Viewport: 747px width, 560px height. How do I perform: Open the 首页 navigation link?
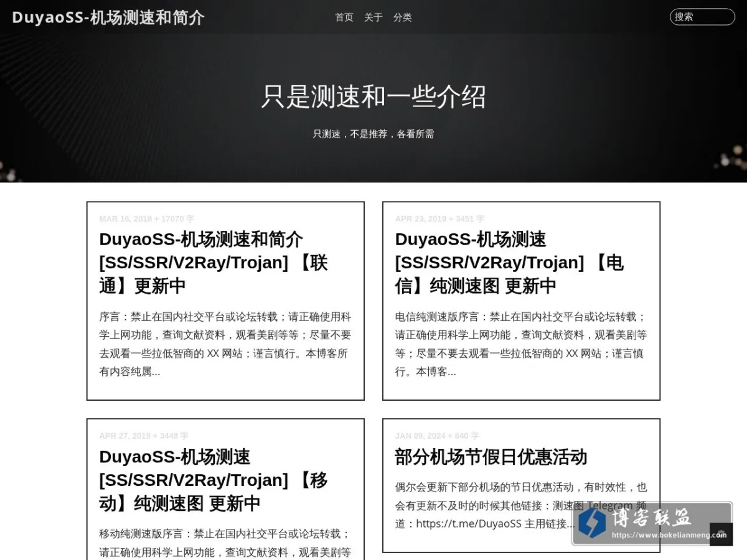(x=344, y=17)
